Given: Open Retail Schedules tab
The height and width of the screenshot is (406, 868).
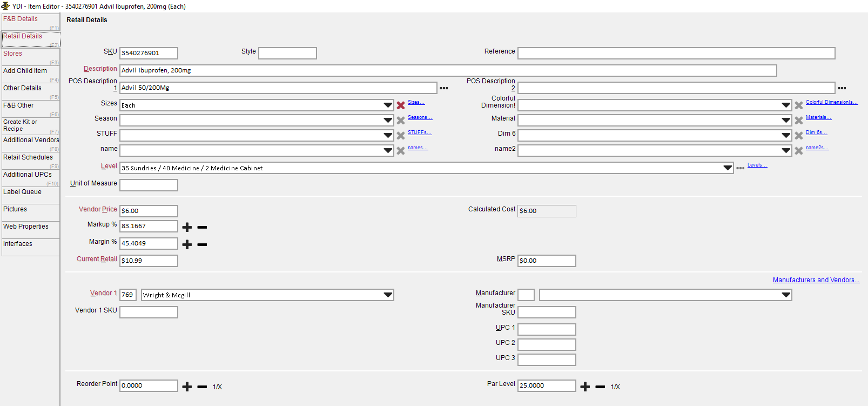Looking at the screenshot, I should point(31,161).
